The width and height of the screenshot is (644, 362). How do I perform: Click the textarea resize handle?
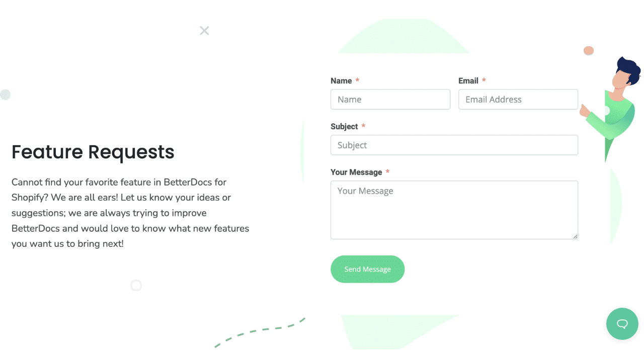click(575, 236)
